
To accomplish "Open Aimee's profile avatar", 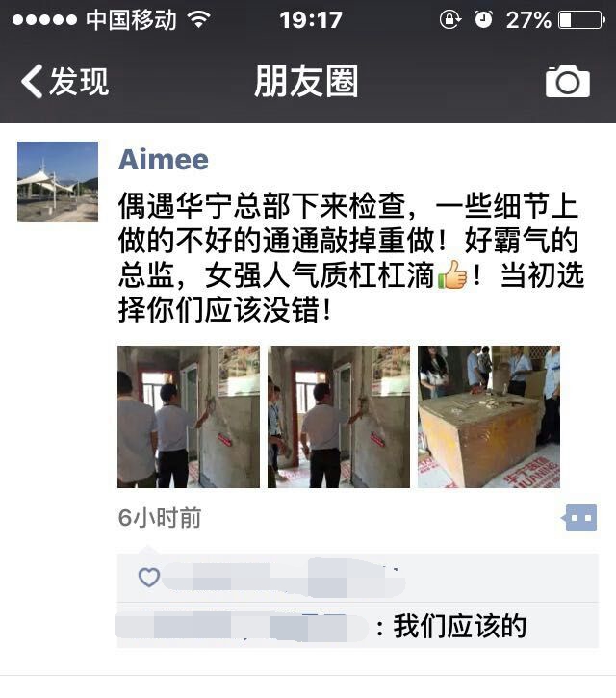I will pos(58,182).
